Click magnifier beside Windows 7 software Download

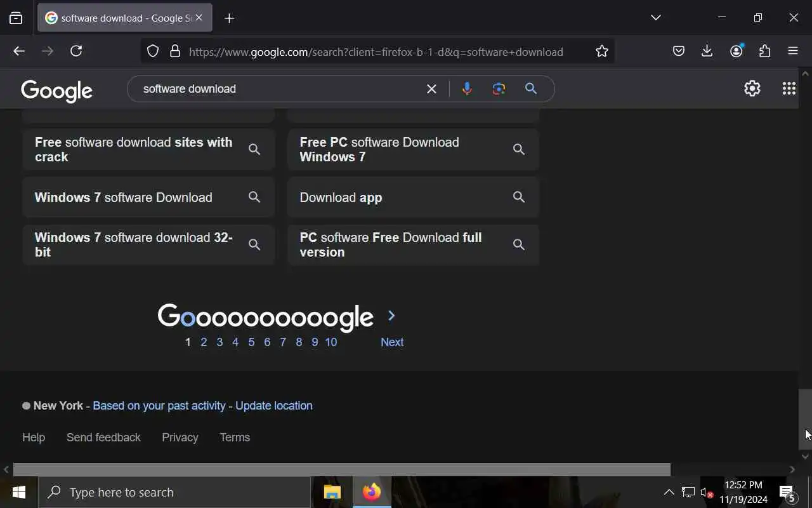coord(254,197)
